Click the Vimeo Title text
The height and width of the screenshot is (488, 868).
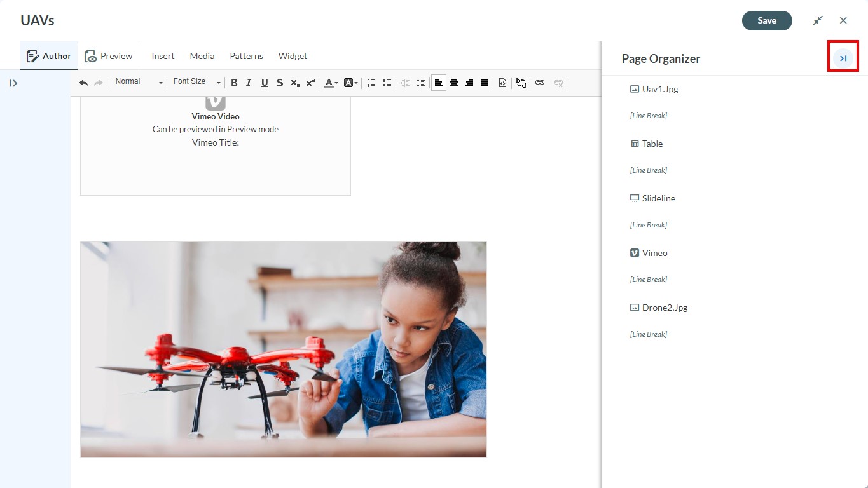[x=216, y=142]
